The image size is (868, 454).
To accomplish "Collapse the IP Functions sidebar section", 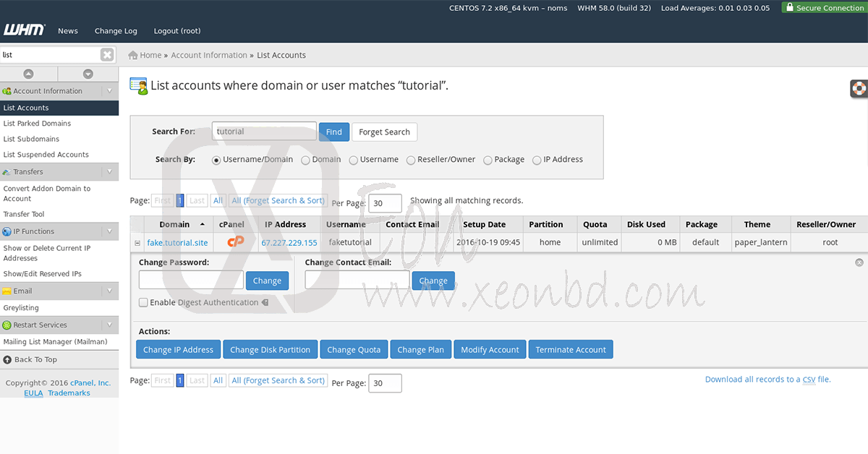I will click(x=109, y=231).
